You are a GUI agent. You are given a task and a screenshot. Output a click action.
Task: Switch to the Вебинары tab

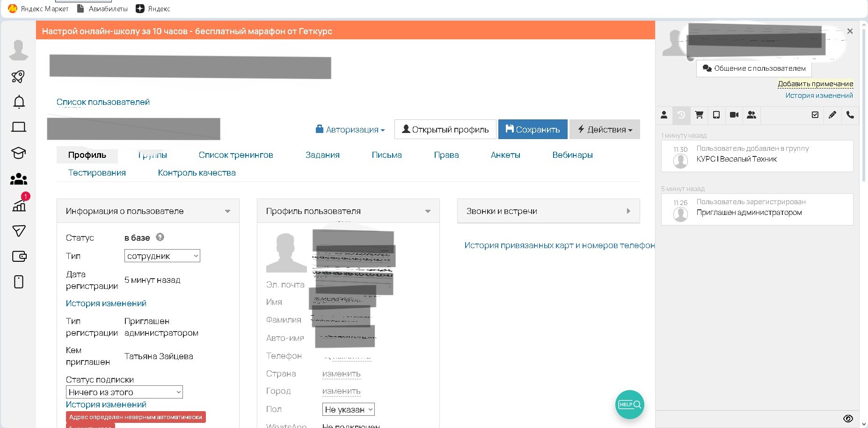click(572, 155)
